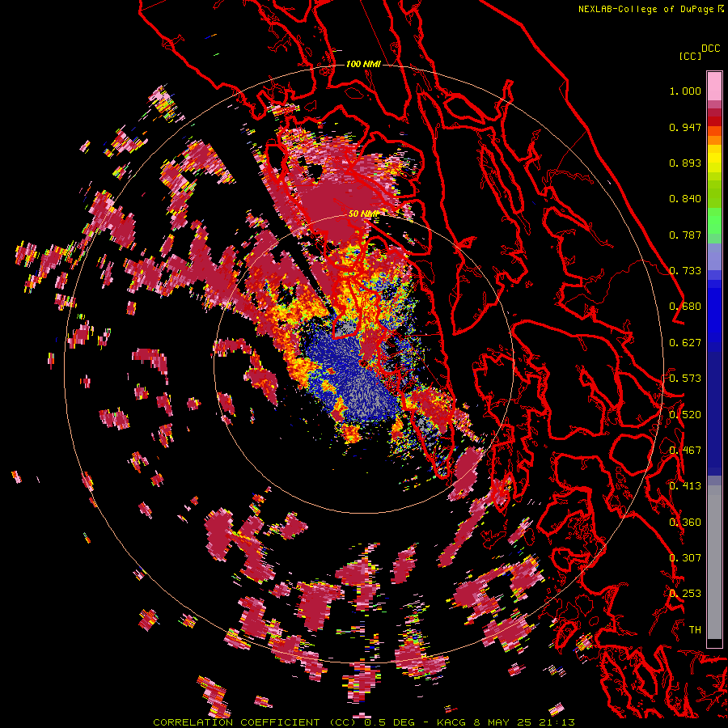
Task: Pick the light pink top color bar segment
Action: tap(714, 86)
